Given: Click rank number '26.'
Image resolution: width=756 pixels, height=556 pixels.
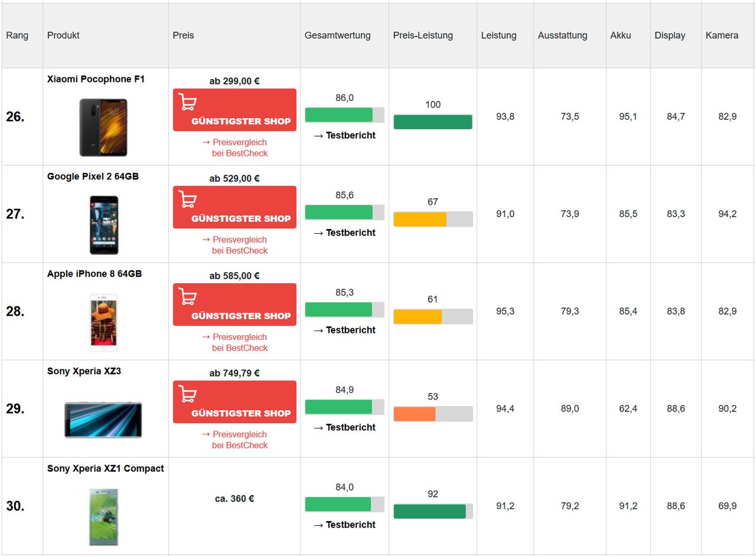Looking at the screenshot, I should (15, 117).
